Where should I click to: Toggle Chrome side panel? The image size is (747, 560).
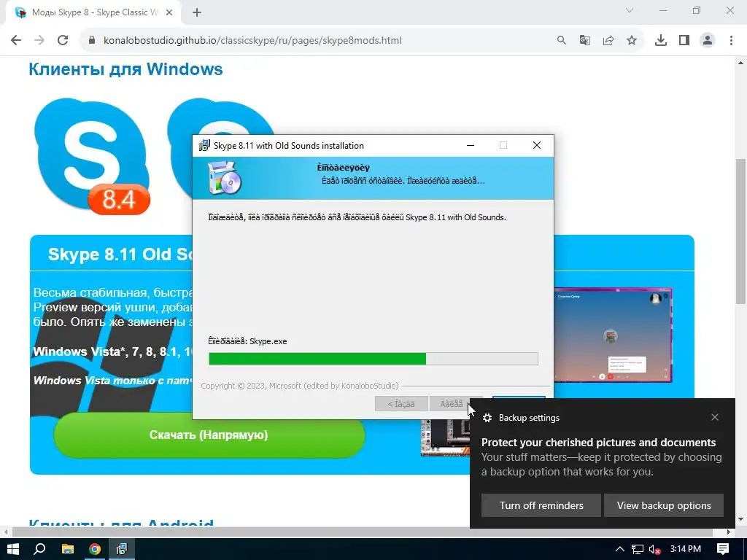pyautogui.click(x=684, y=41)
